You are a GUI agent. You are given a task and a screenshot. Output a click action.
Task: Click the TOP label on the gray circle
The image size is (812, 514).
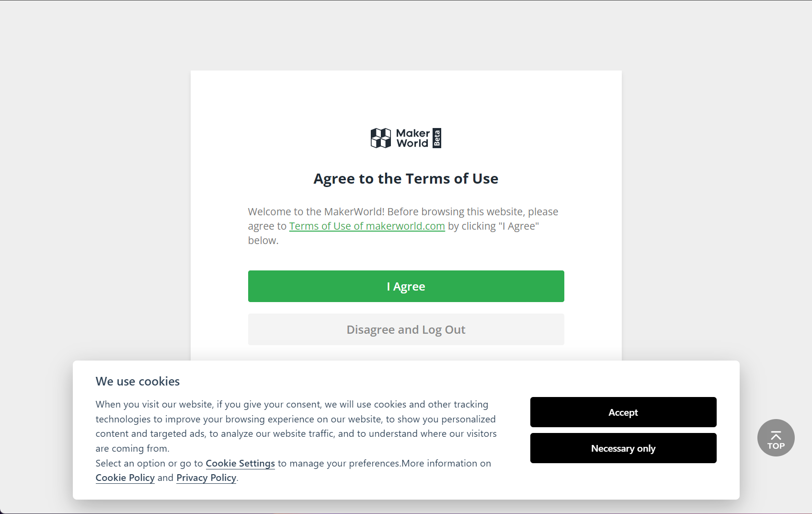776,446
